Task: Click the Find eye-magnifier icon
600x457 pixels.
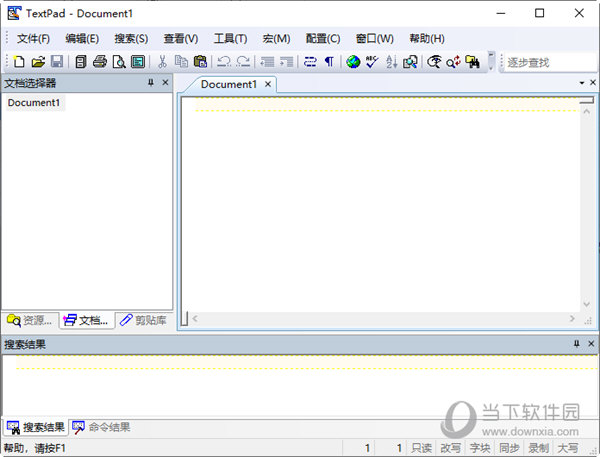Action: [x=434, y=62]
